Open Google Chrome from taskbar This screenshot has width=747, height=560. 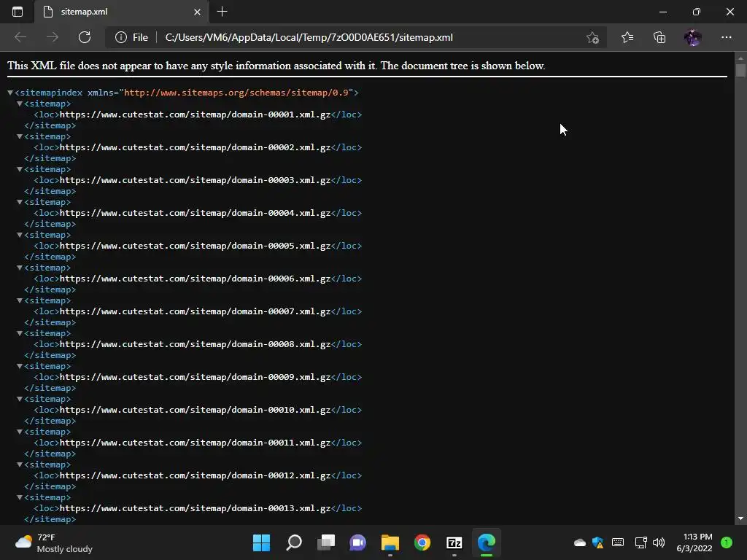coord(422,542)
